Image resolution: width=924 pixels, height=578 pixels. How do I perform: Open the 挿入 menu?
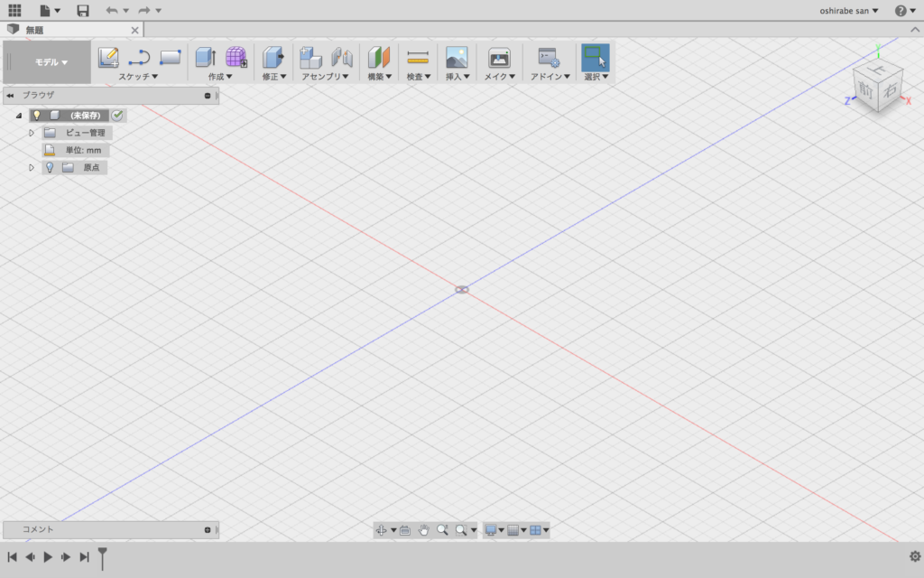click(x=457, y=77)
